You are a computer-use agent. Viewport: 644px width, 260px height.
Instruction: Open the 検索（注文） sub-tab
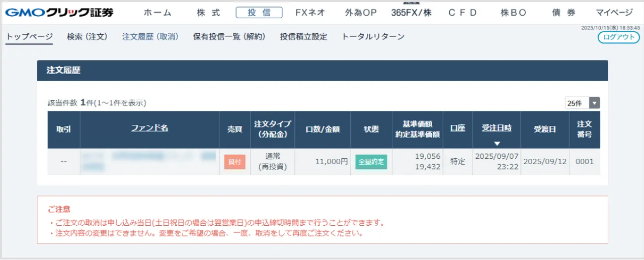point(87,37)
